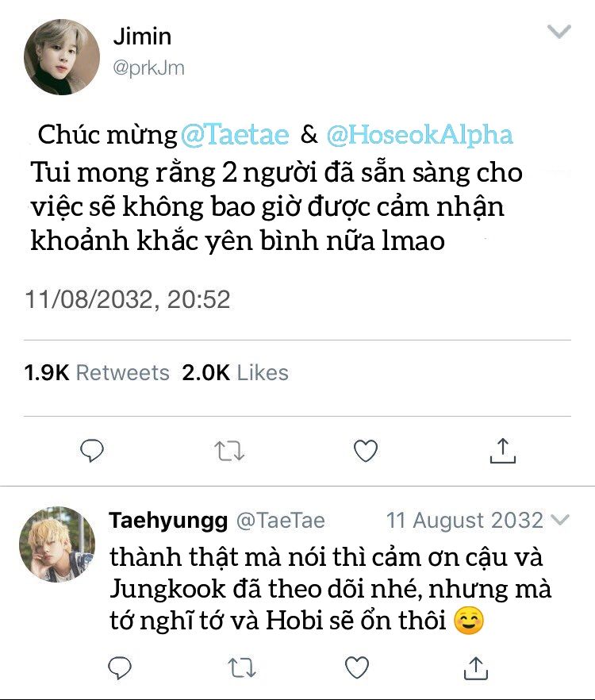This screenshot has width=595, height=700.
Task: Retweet Jimin's main tweet
Action: (229, 451)
